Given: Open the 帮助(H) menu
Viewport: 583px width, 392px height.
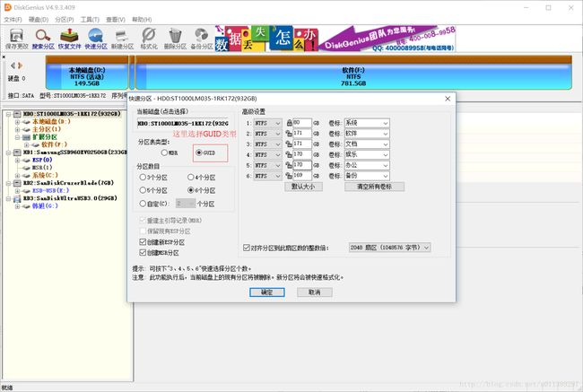Looking at the screenshot, I should (142, 20).
